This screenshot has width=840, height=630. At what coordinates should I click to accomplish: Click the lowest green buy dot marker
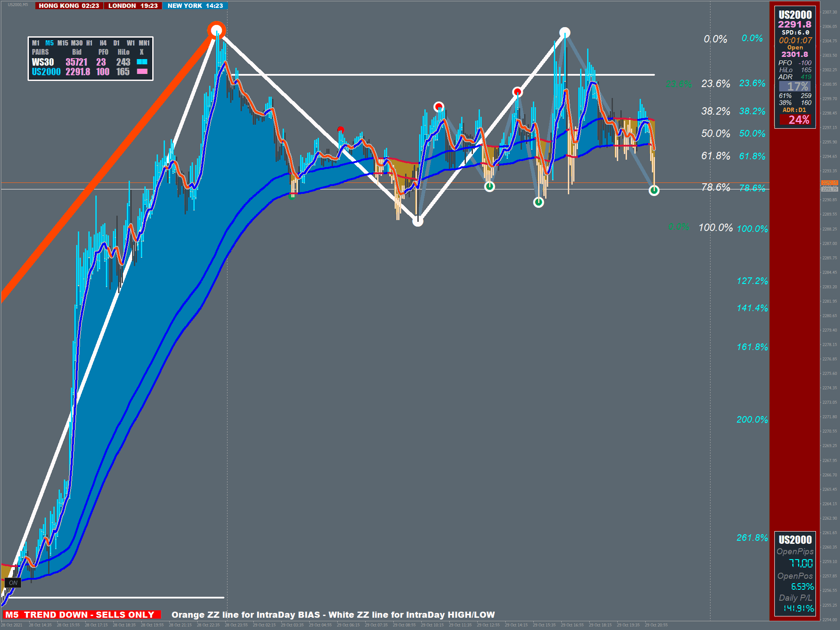[539, 202]
